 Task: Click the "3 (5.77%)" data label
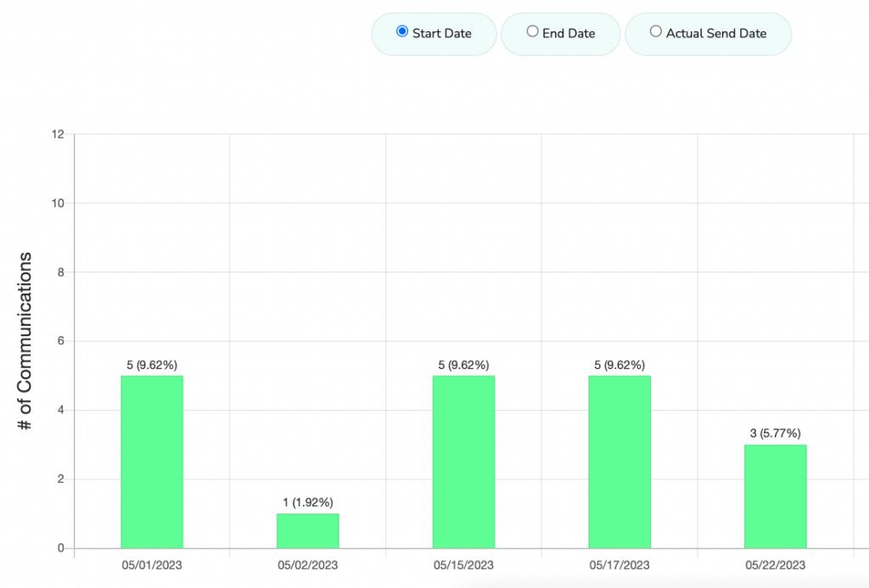pyautogui.click(x=775, y=434)
